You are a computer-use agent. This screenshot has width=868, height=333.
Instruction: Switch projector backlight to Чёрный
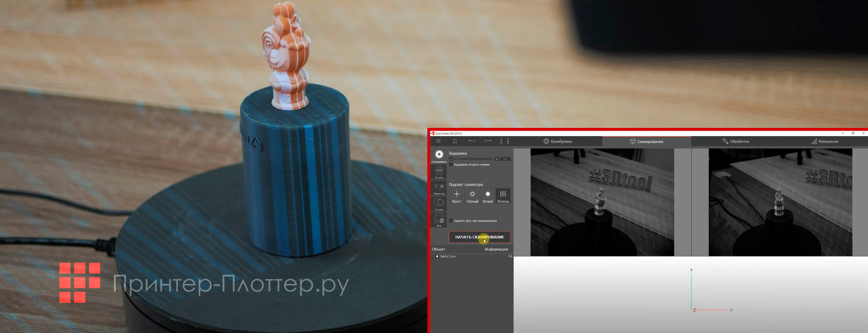point(472,196)
